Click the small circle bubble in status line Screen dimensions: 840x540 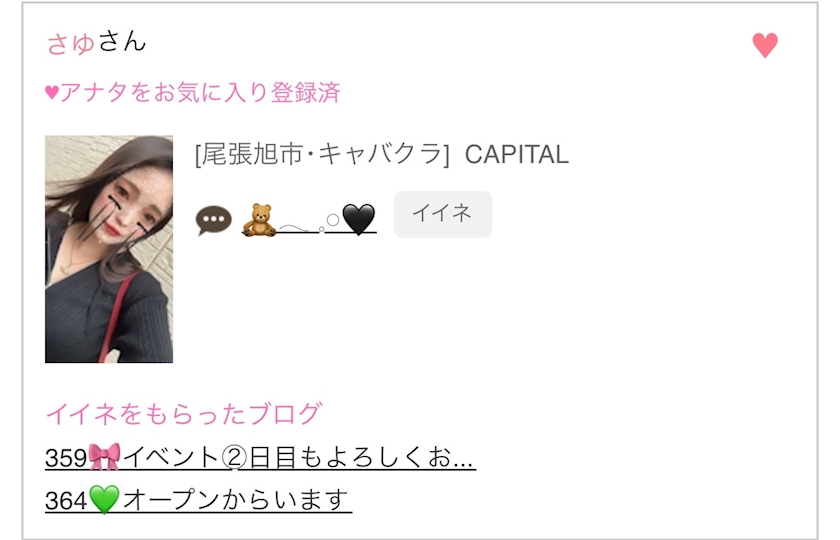pyautogui.click(x=333, y=220)
